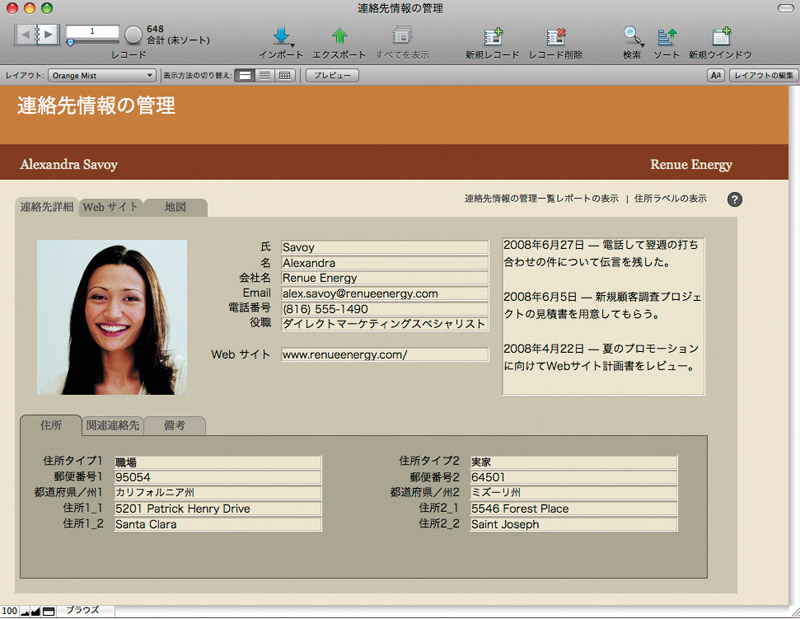Open the 関連連絡先 tab

(112, 425)
